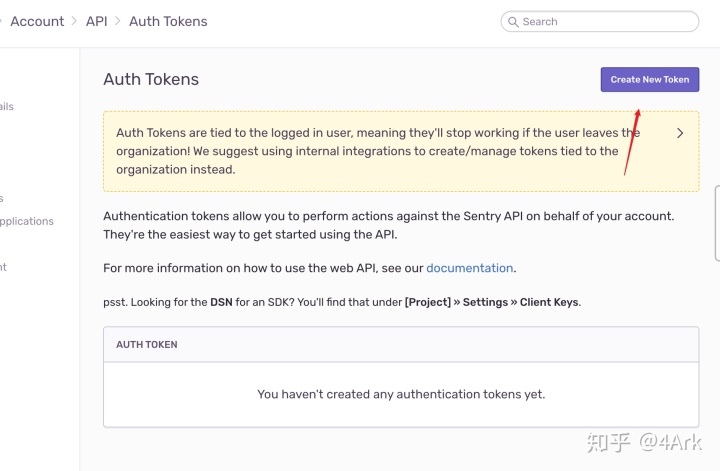
Task: Click the Create New Token button
Action: click(x=650, y=79)
